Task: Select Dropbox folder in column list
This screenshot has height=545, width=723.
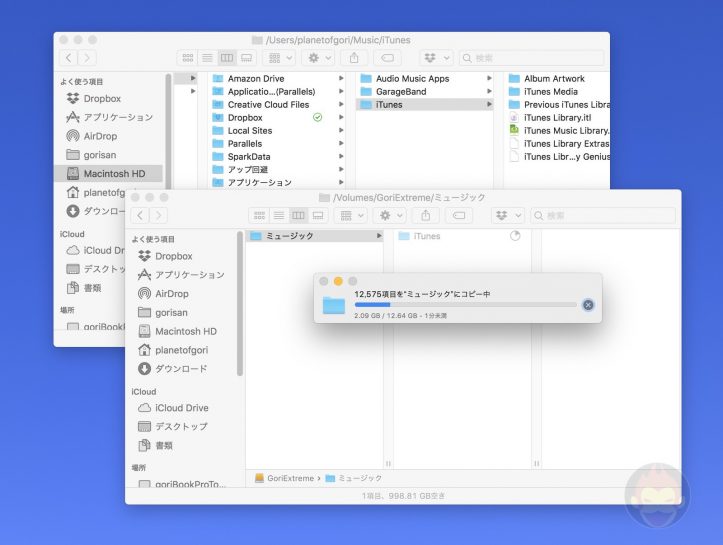Action: tap(245, 118)
